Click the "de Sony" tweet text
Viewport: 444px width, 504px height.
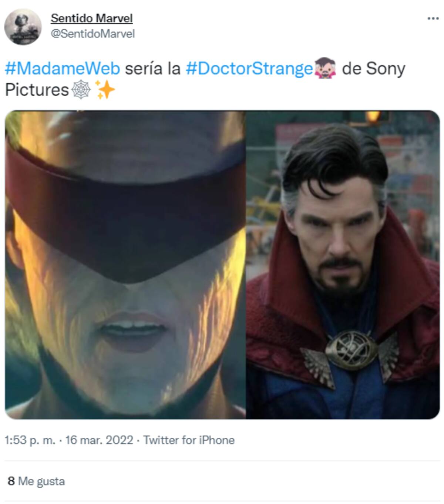click(x=373, y=68)
